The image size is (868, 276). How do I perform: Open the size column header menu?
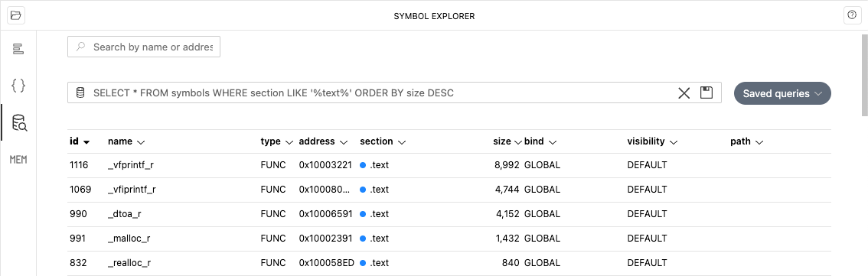(507, 141)
